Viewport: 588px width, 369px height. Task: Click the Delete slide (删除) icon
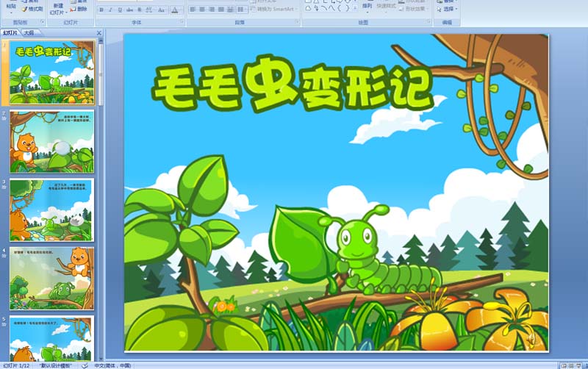click(82, 9)
